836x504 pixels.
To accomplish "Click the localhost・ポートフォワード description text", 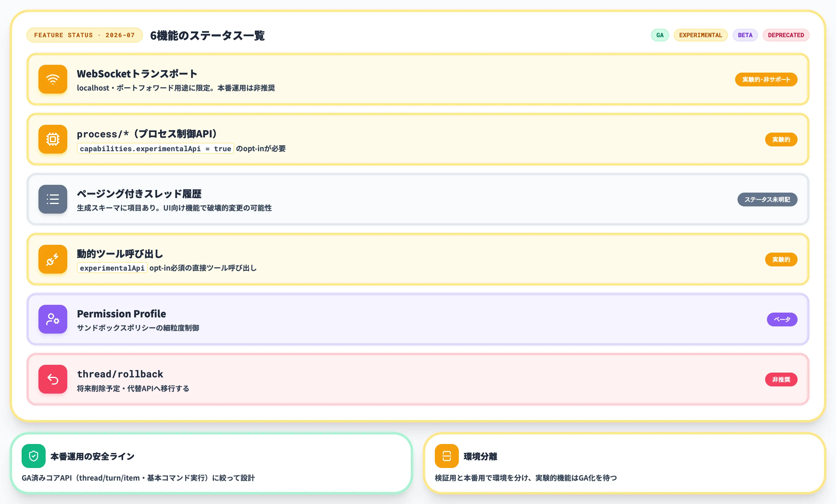I will tap(176, 88).
